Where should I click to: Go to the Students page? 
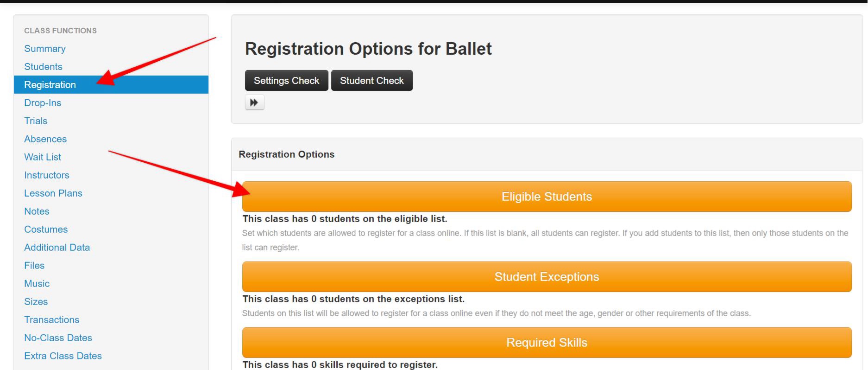43,67
